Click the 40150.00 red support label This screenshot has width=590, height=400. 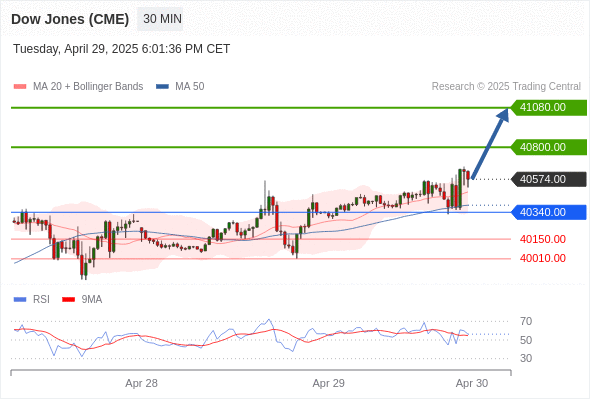pos(543,239)
